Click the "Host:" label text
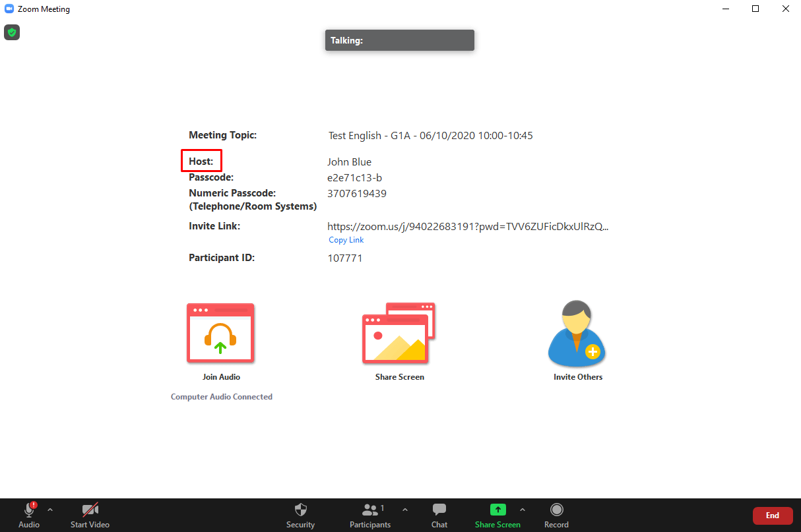 [x=201, y=162]
